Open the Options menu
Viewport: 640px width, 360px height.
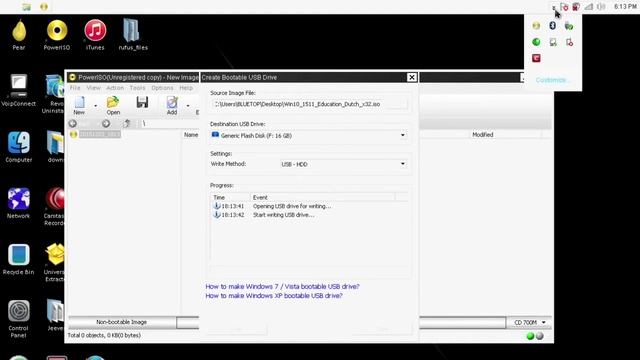pyautogui.click(x=162, y=88)
